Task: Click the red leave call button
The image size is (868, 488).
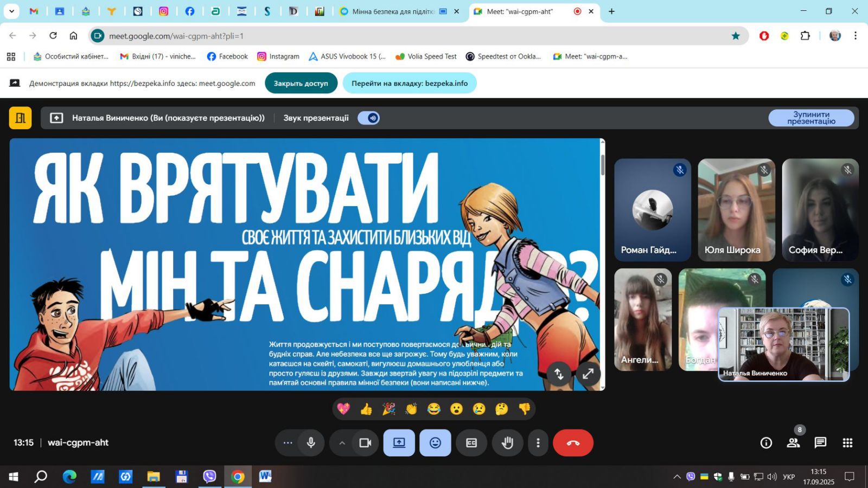Action: coord(573,443)
